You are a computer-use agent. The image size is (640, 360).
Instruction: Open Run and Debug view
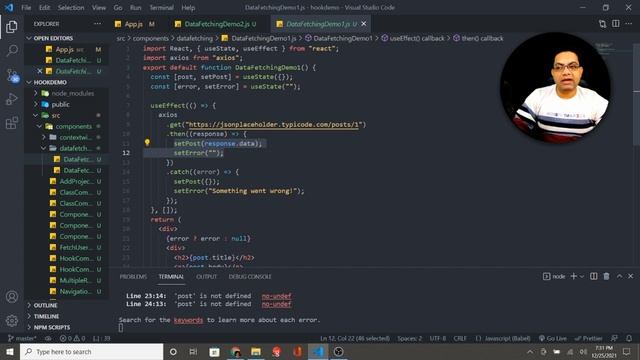12,99
